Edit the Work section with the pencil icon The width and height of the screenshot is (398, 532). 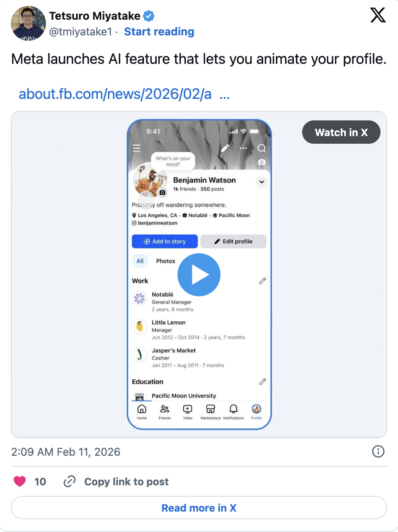tap(262, 281)
